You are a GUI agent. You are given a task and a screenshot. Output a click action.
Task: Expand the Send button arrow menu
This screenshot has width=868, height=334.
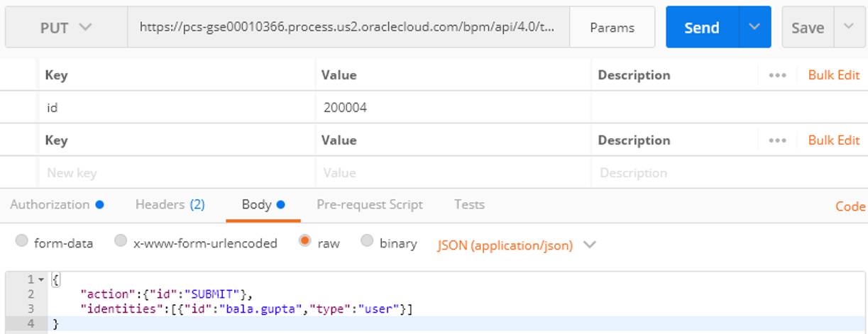754,27
